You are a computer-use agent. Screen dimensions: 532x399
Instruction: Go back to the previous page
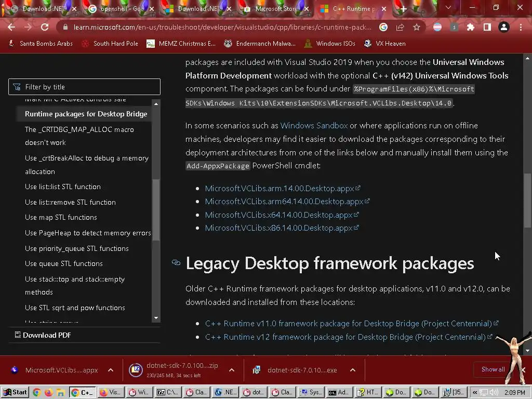11,27
